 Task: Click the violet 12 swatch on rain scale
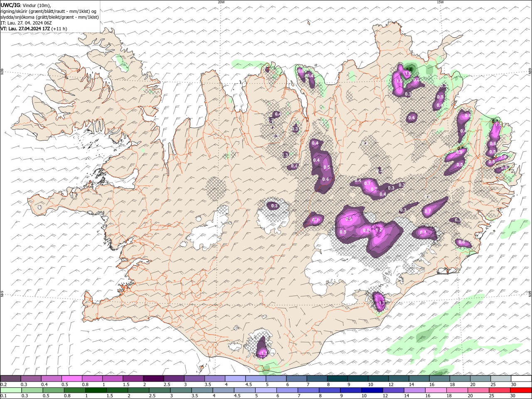[393, 390]
